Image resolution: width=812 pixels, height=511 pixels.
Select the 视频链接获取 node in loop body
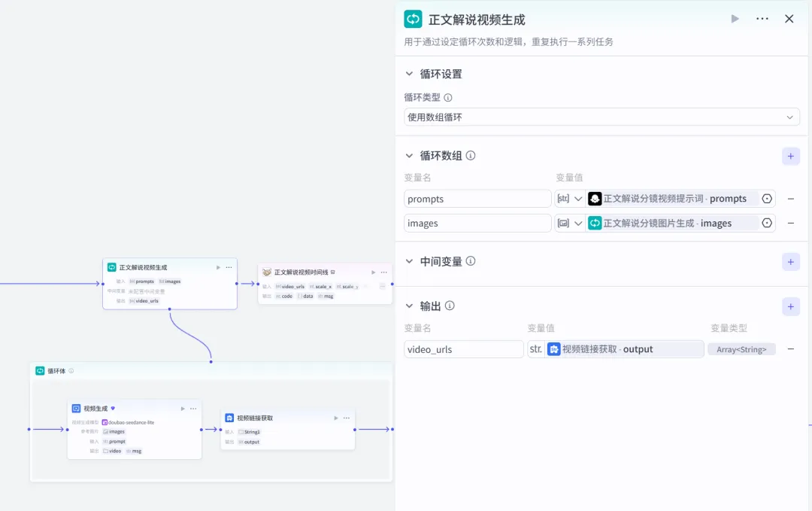[x=288, y=429]
